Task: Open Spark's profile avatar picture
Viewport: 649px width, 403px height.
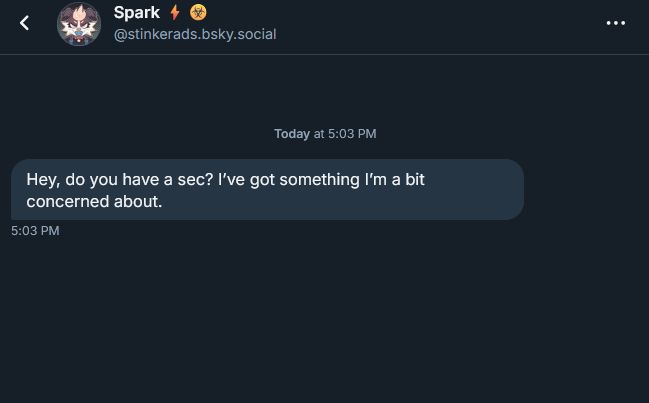Action: (x=79, y=23)
